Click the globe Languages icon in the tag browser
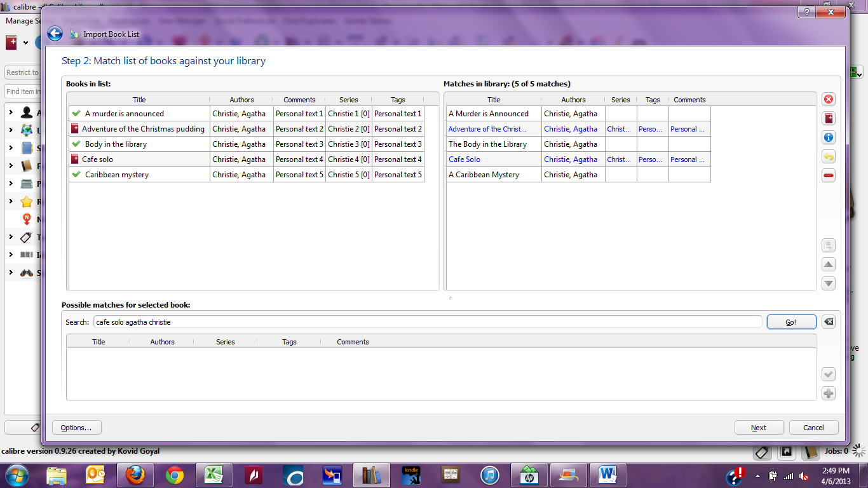This screenshot has width=868, height=488. coord(27,130)
